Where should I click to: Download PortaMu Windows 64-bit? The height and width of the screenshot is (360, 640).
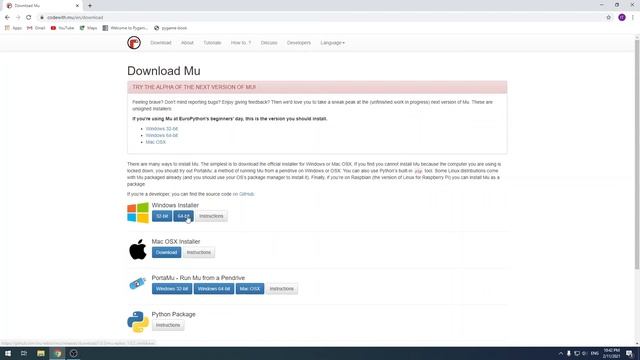click(214, 289)
